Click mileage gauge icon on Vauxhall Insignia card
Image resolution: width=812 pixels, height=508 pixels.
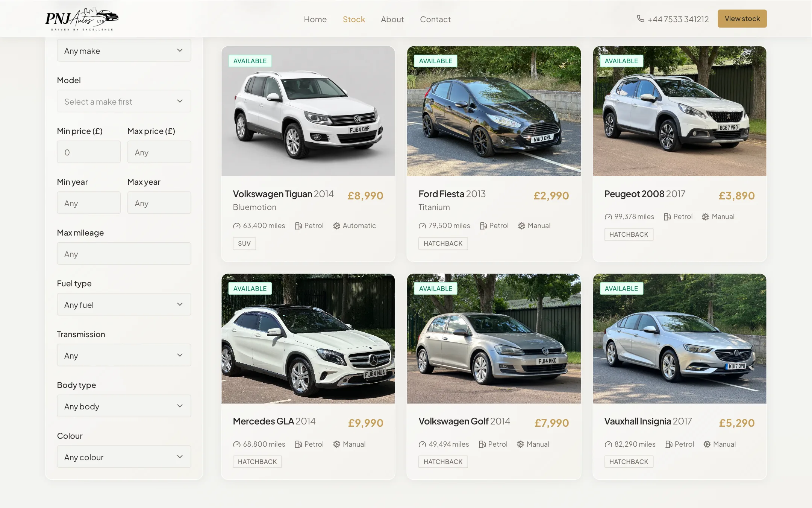pos(608,444)
